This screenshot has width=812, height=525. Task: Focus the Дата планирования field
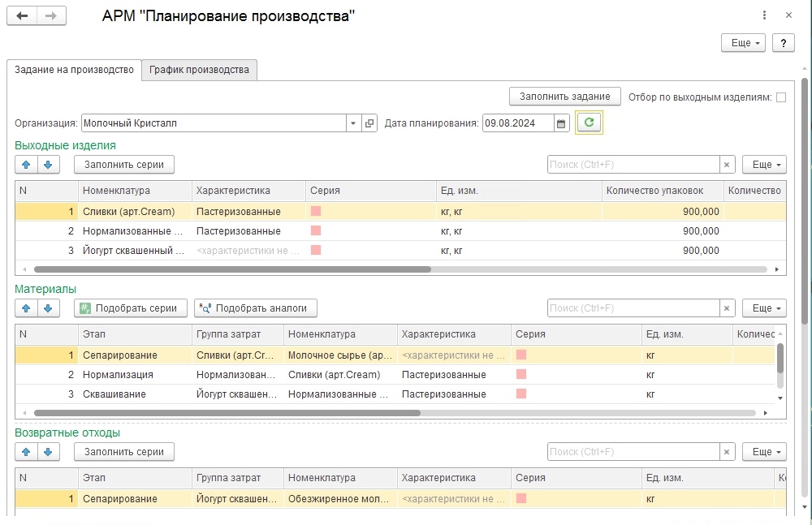518,123
